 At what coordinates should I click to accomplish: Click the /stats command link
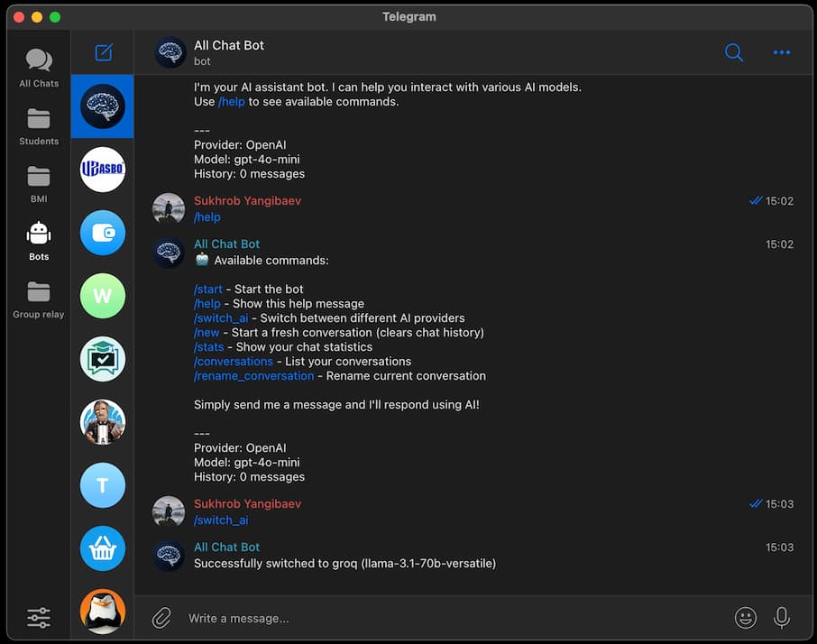pyautogui.click(x=209, y=346)
